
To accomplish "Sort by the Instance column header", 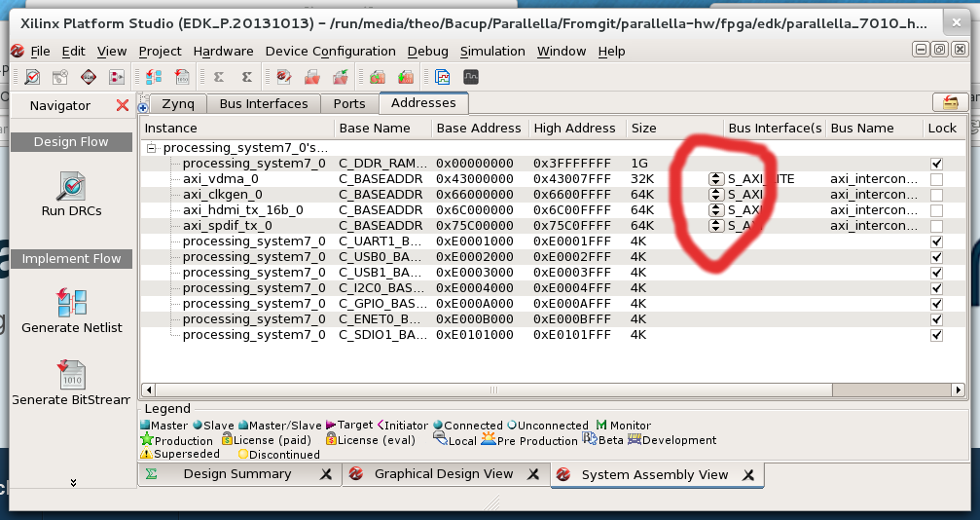I will pos(237,129).
